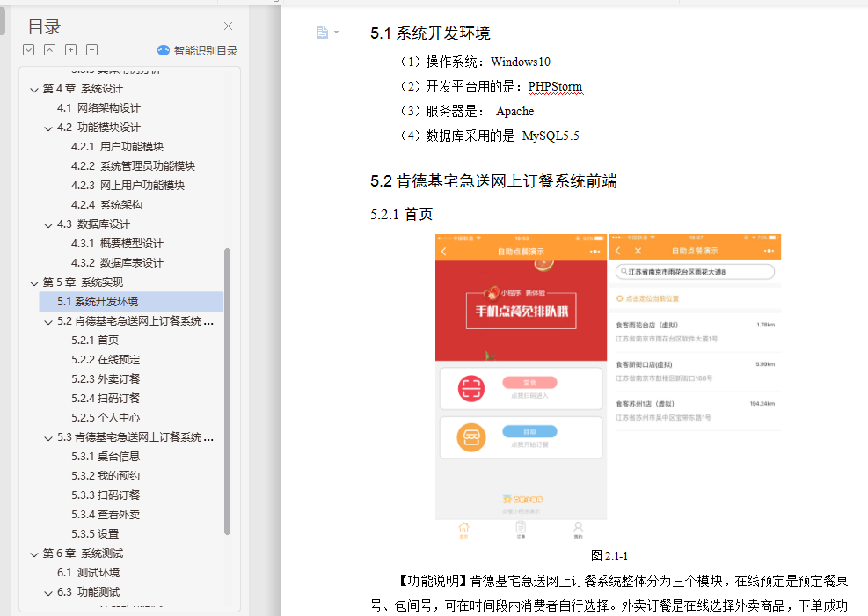Go to 5.2.5 个人中心 entry
This screenshot has width=868, height=616.
(x=106, y=418)
